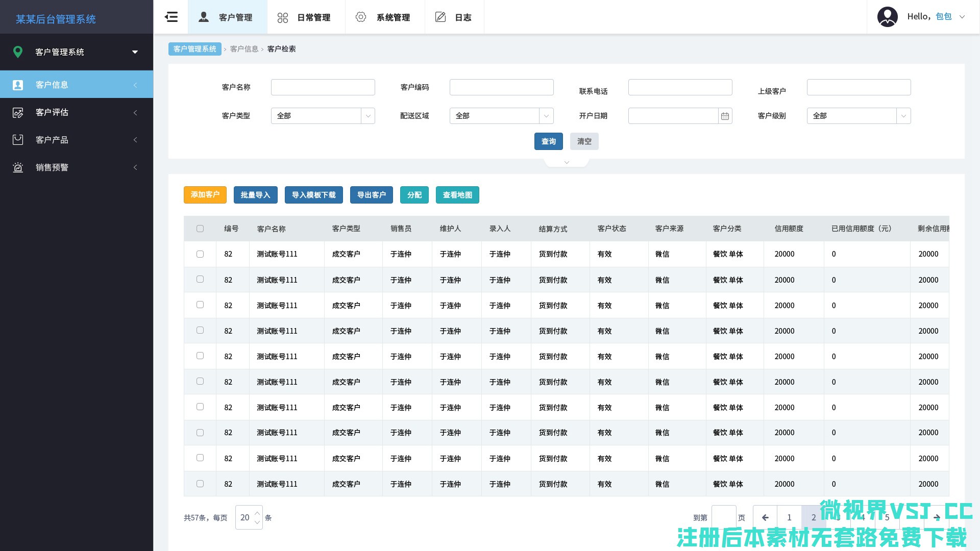Click the 客户产品 bag icon in sidebar
Viewport: 980px width, 551px height.
(18, 140)
